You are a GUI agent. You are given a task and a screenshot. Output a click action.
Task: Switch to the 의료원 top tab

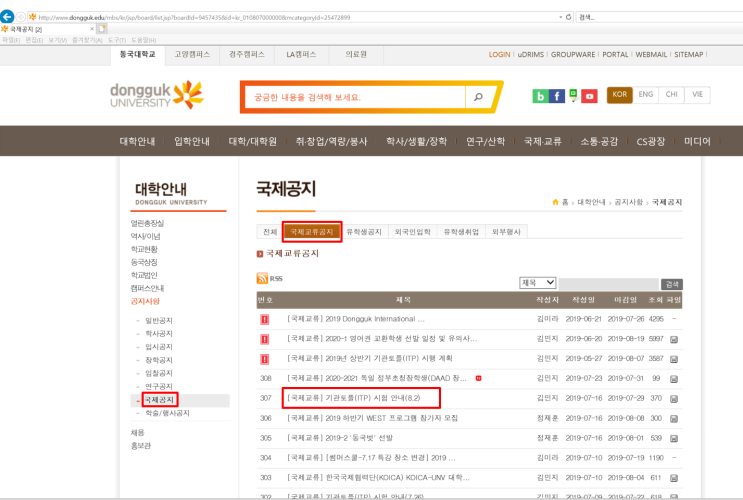(356, 55)
